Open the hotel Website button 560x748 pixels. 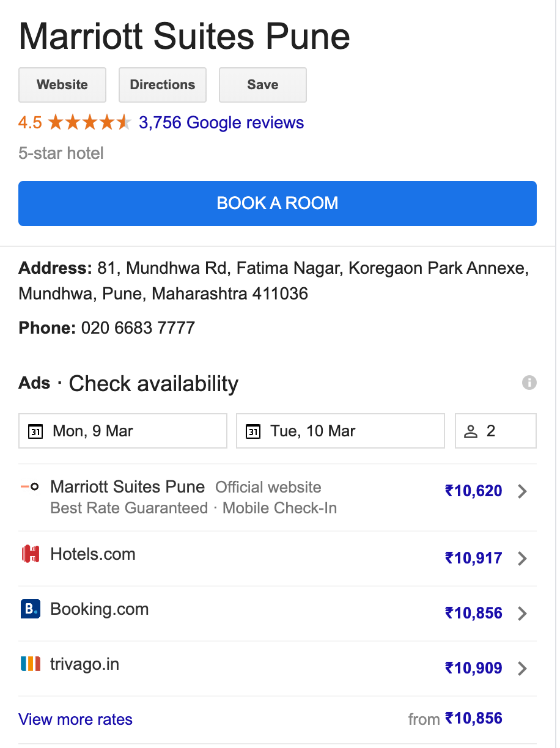[x=62, y=85]
